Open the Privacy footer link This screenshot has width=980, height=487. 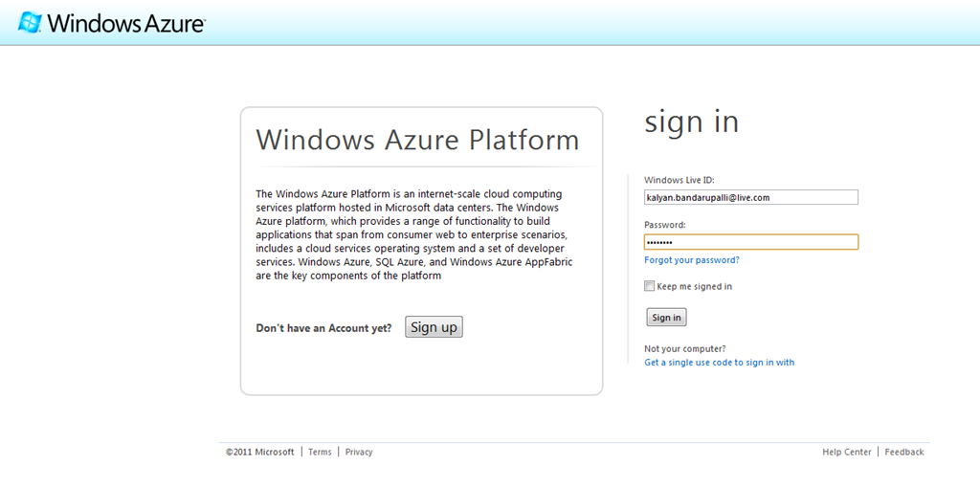coord(359,452)
